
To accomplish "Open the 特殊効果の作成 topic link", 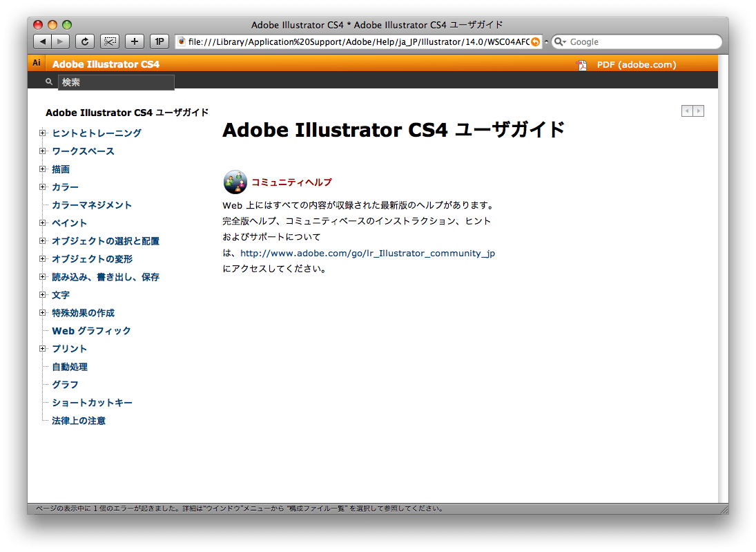I will pos(84,313).
